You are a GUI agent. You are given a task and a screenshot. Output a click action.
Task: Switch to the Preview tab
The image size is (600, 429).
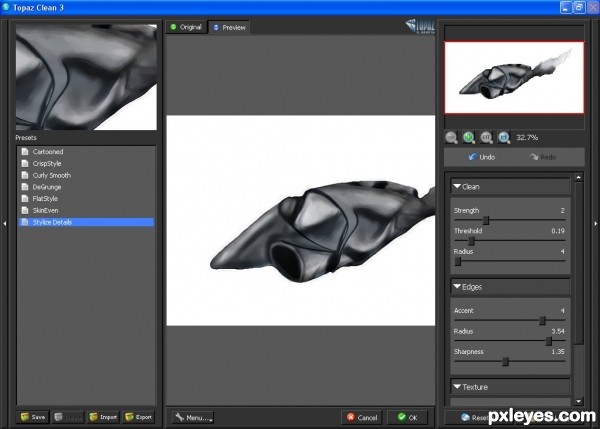pos(229,28)
